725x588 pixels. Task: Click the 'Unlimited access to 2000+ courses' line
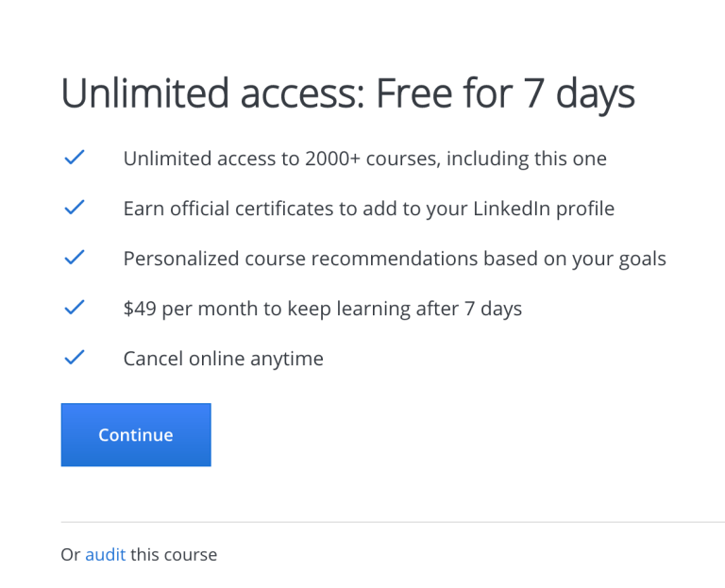[x=280, y=159]
